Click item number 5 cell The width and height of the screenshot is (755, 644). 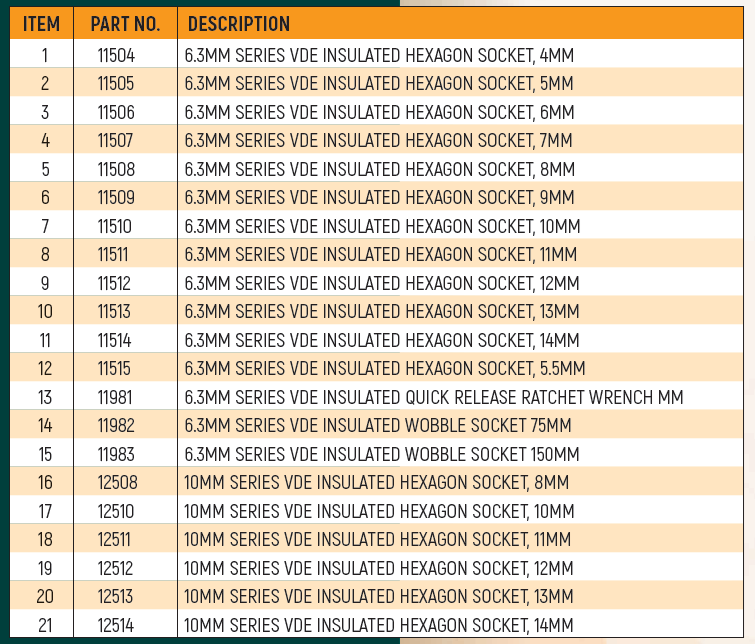45,169
